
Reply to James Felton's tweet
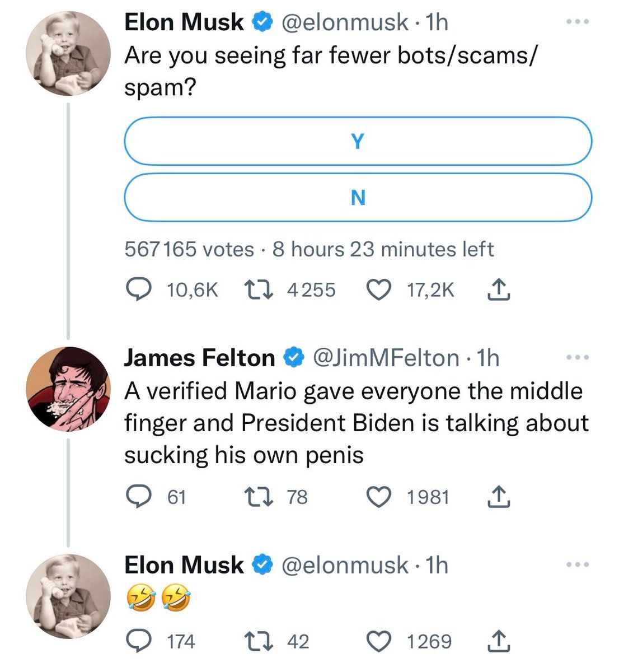tap(135, 497)
